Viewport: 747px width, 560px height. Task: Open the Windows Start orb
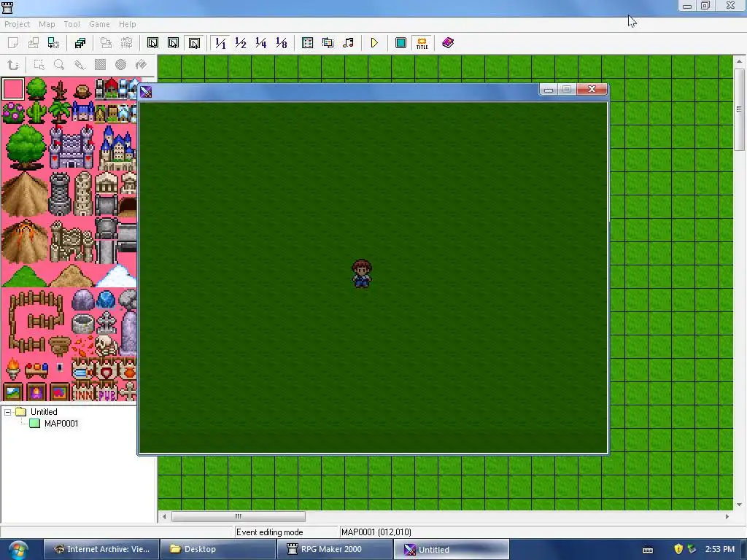pos(18,550)
